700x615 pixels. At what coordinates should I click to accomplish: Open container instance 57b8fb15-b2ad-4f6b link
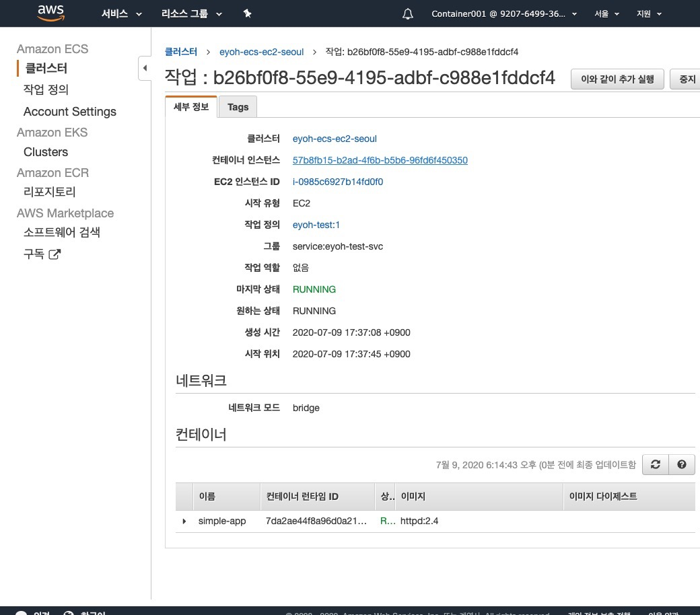click(380, 160)
